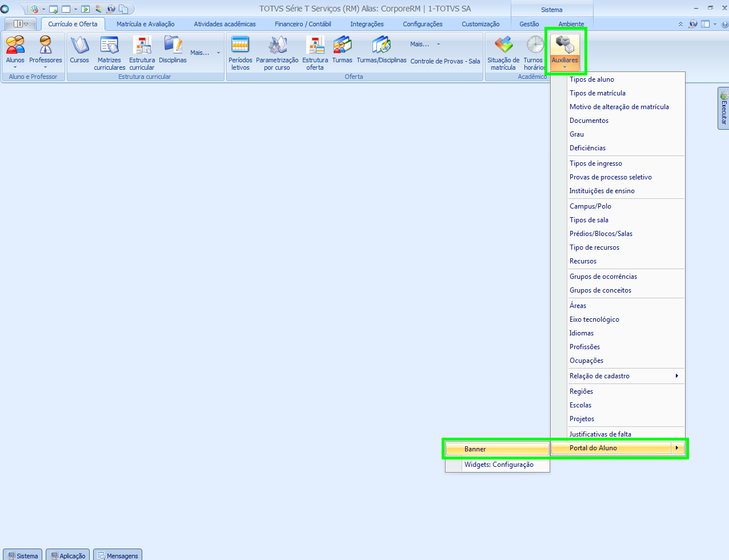
Task: Click Controle de Provas - Sala button
Action: [445, 61]
